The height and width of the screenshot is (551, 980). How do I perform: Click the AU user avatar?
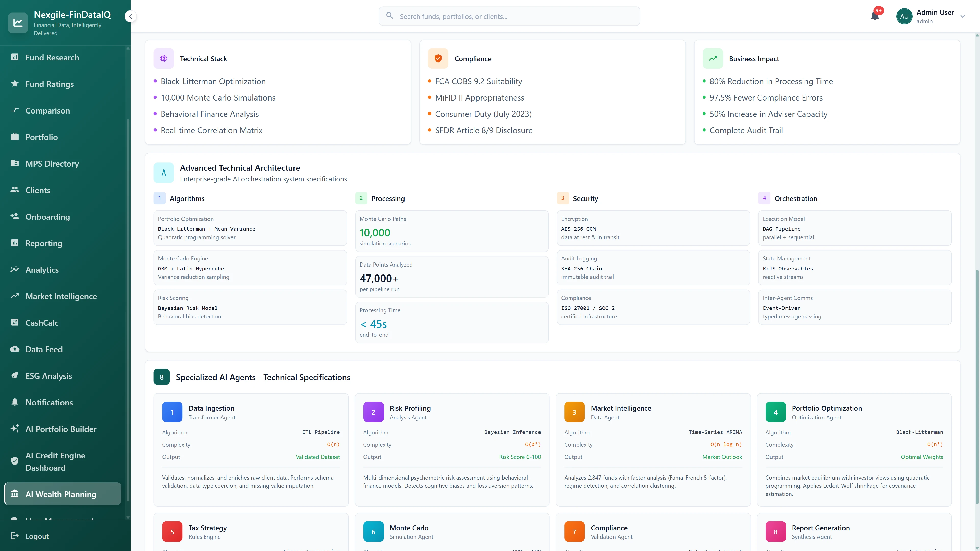pyautogui.click(x=904, y=16)
